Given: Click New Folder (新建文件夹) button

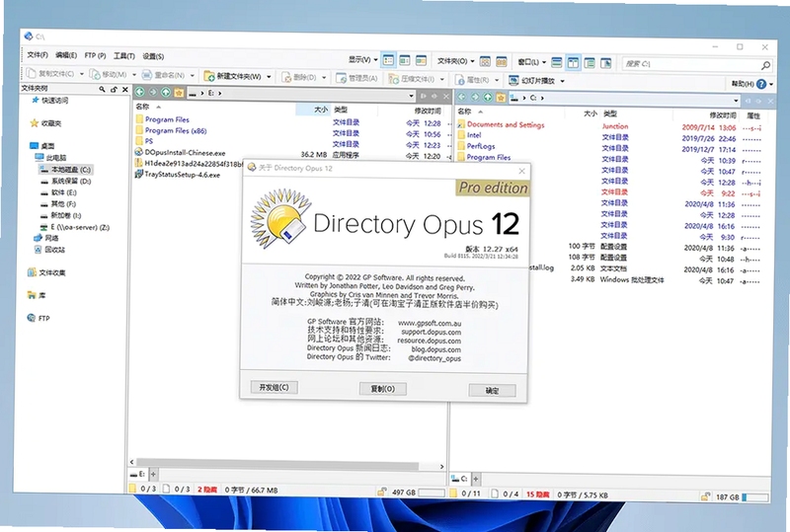Looking at the screenshot, I should [233, 76].
